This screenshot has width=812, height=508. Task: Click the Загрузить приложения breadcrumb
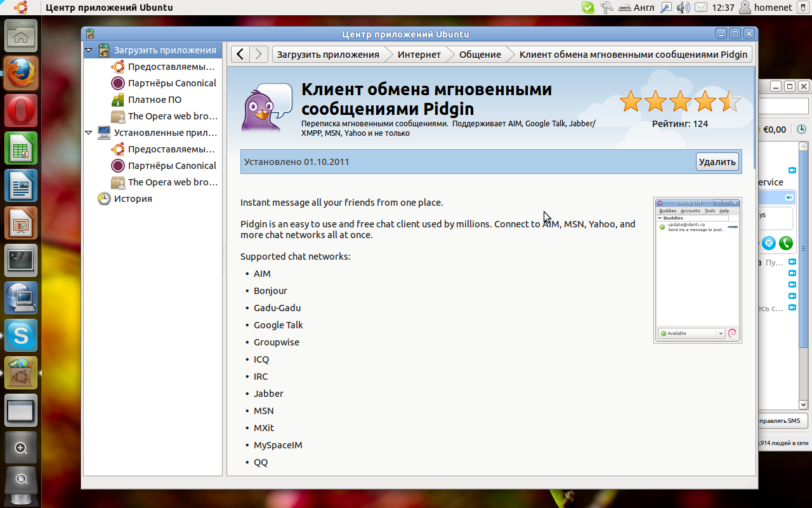tap(328, 54)
